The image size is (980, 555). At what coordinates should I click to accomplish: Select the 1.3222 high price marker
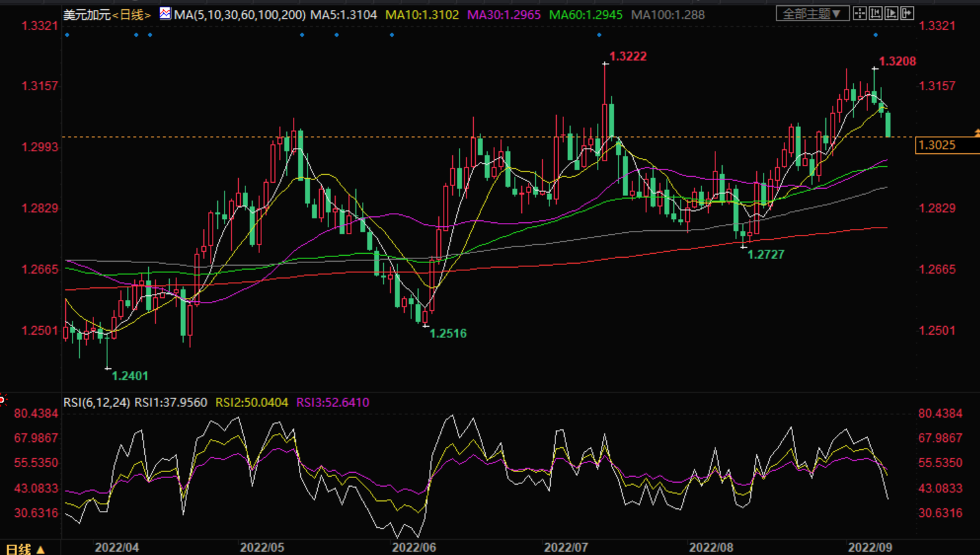[x=627, y=57]
